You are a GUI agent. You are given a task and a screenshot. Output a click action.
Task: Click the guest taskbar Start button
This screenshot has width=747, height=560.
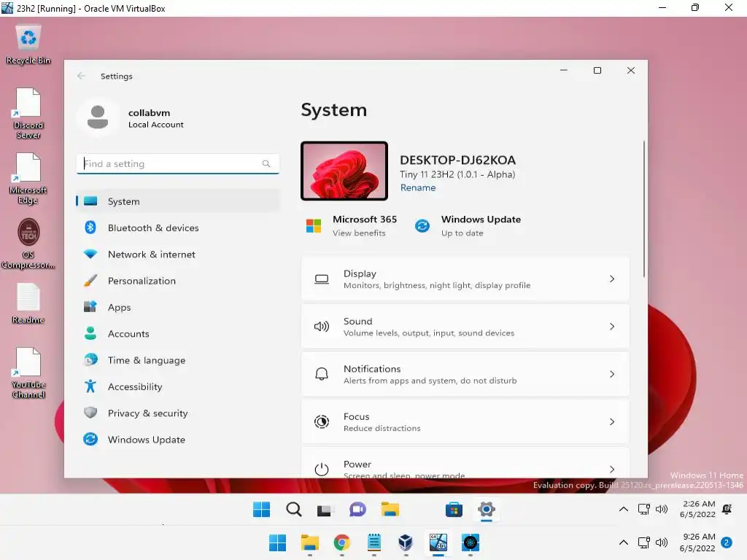point(262,510)
